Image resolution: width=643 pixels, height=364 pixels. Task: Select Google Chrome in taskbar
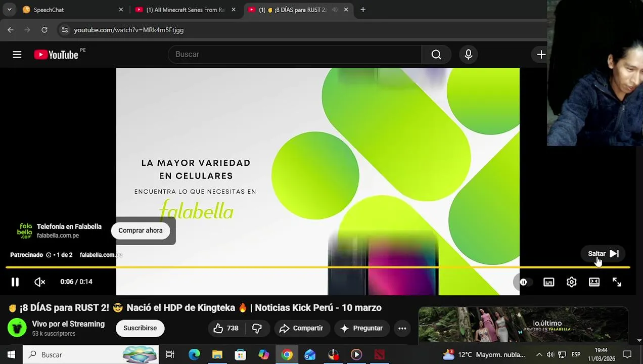tap(287, 355)
